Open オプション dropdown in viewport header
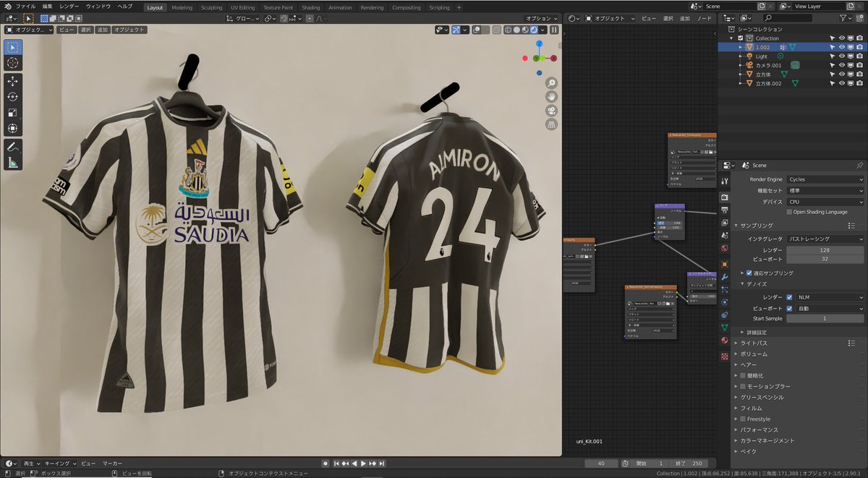Image resolution: width=868 pixels, height=478 pixels. tap(540, 18)
